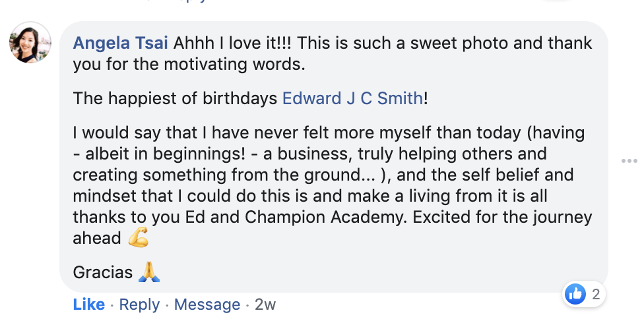
Task: Reply to Angela Tsai's comment
Action: [x=139, y=305]
